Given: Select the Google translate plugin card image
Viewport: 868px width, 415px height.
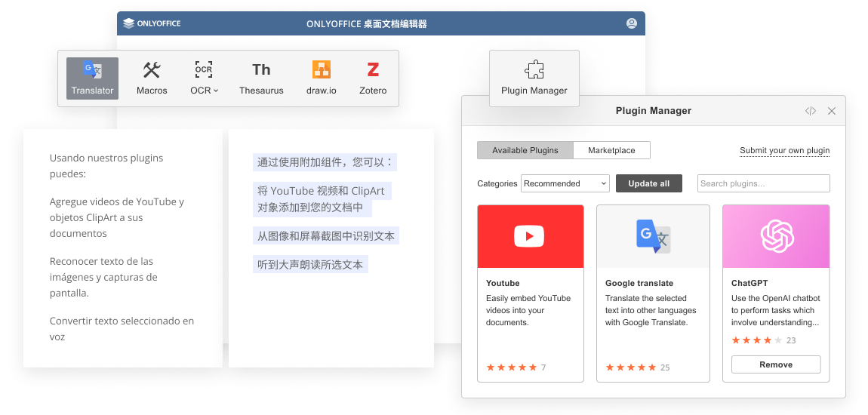Looking at the screenshot, I should [653, 236].
